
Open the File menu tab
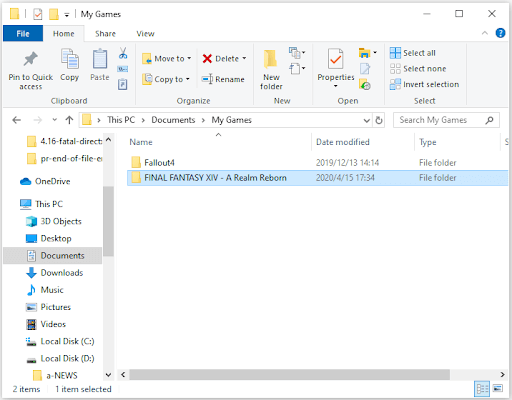pyautogui.click(x=23, y=34)
